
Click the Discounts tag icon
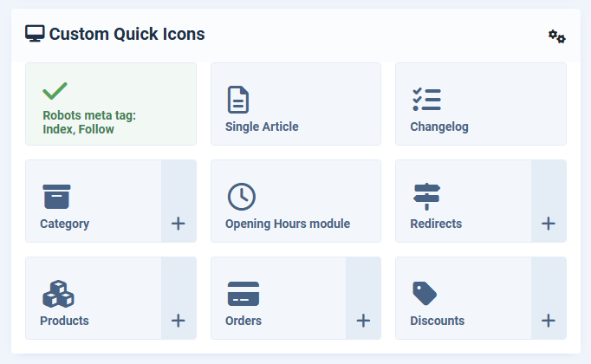click(425, 293)
